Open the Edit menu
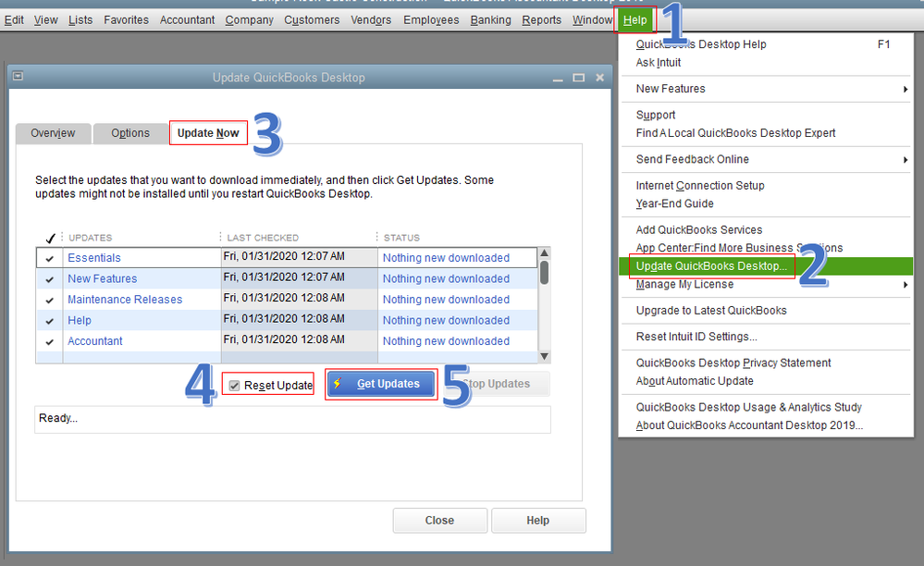Screen dimensions: 924x566 (x=14, y=20)
